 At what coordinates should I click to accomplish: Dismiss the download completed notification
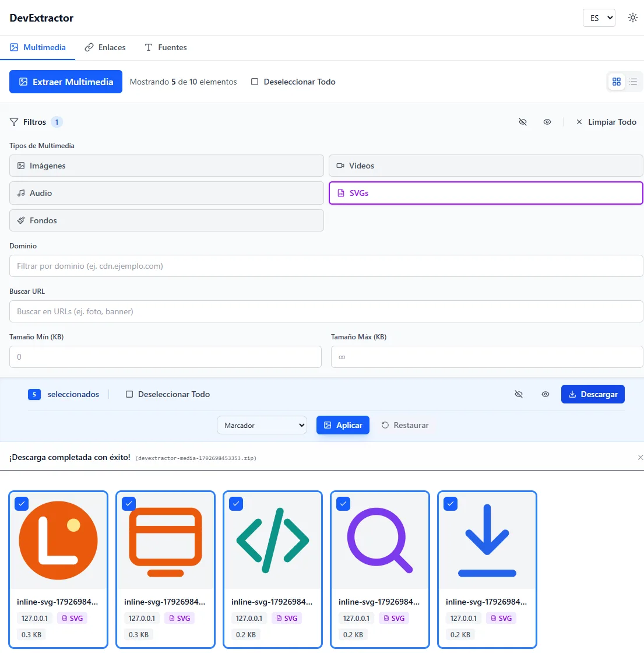[x=641, y=458]
